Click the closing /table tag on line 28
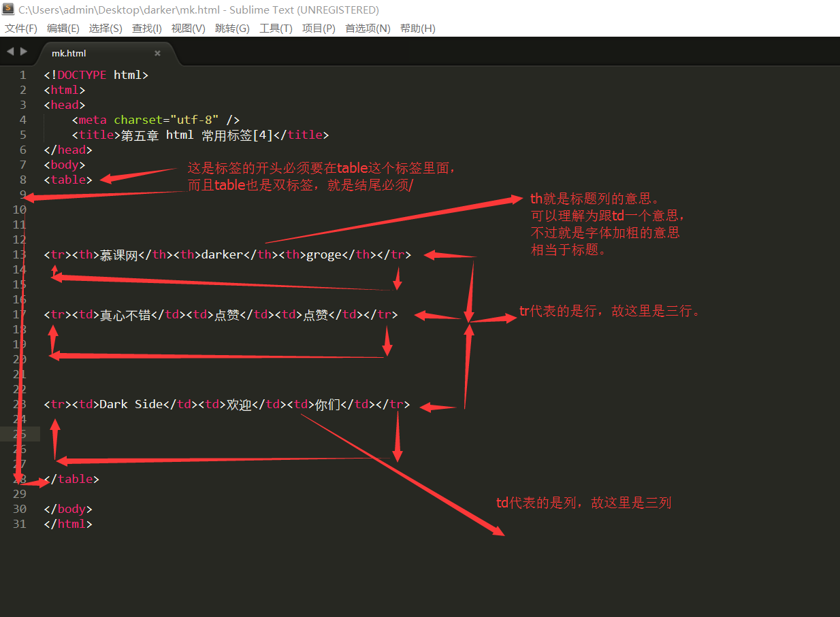This screenshot has height=617, width=840. (71, 479)
